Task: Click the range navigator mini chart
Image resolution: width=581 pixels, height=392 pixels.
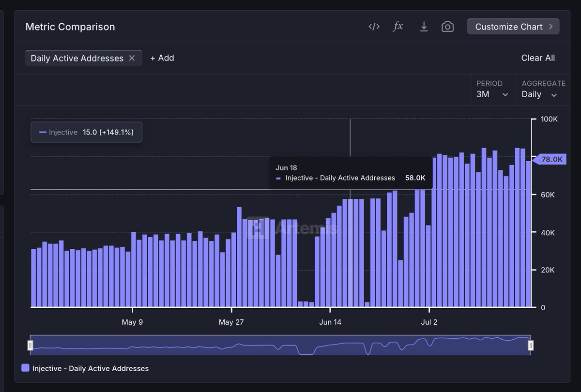Action: point(280,345)
